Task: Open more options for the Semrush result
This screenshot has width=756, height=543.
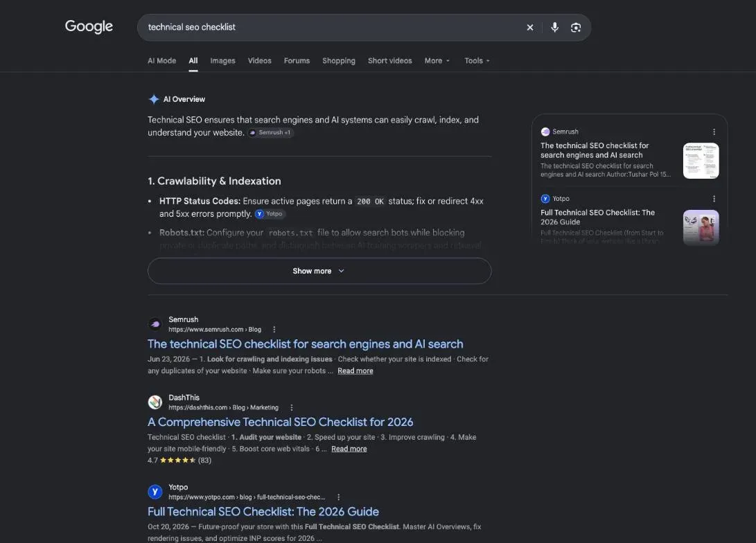Action: (274, 330)
